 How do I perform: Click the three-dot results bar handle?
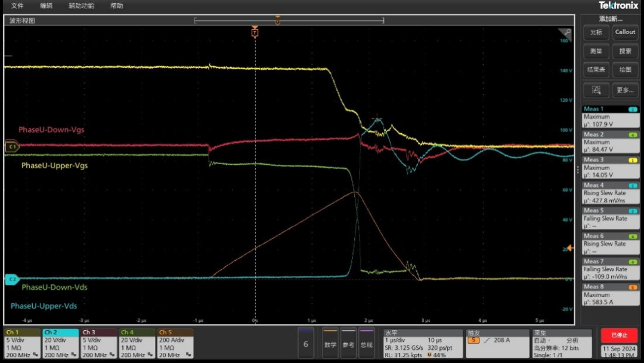pos(577,170)
